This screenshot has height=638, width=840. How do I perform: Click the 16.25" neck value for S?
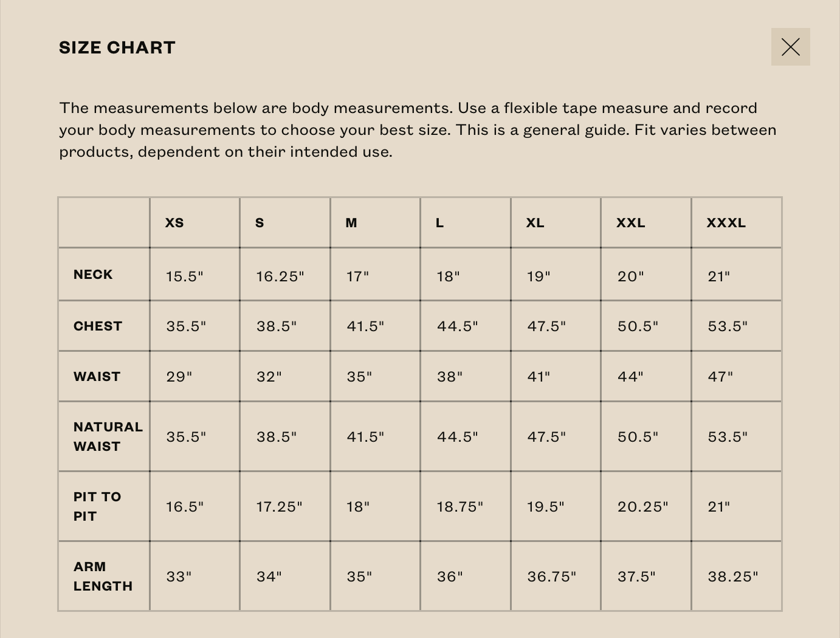coord(280,276)
